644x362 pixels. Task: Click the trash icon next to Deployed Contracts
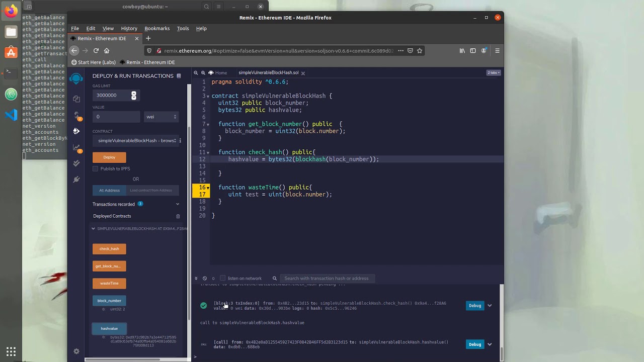click(x=178, y=216)
